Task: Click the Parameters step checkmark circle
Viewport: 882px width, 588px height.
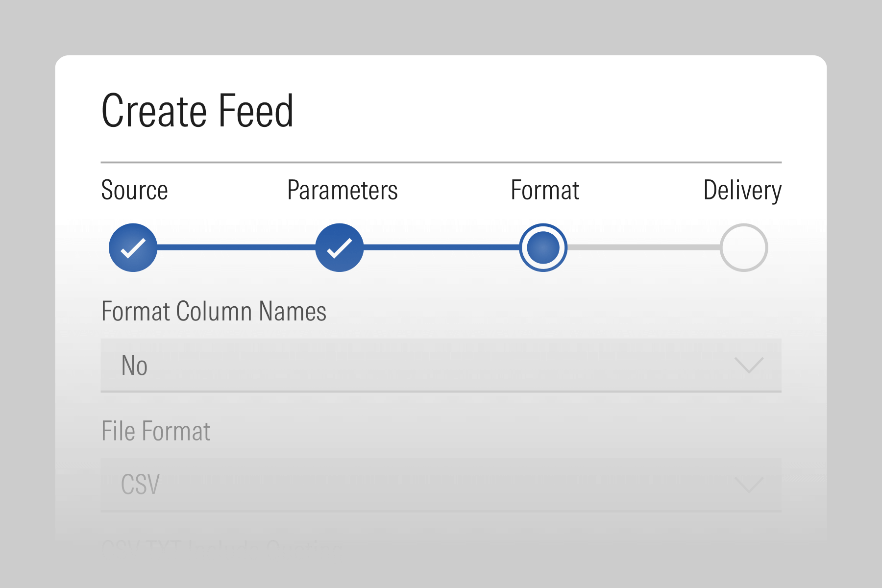Action: pyautogui.click(x=339, y=247)
